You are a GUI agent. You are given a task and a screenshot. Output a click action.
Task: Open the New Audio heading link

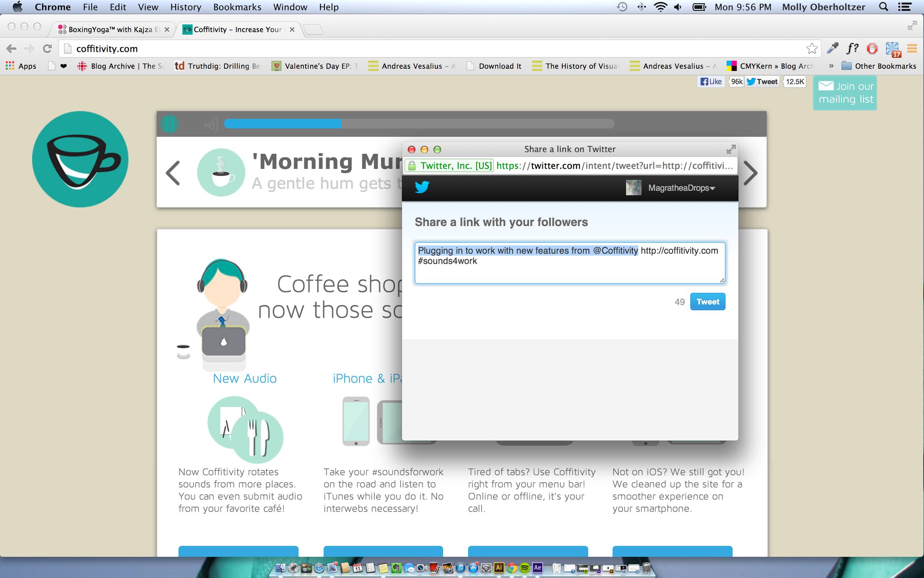click(245, 378)
